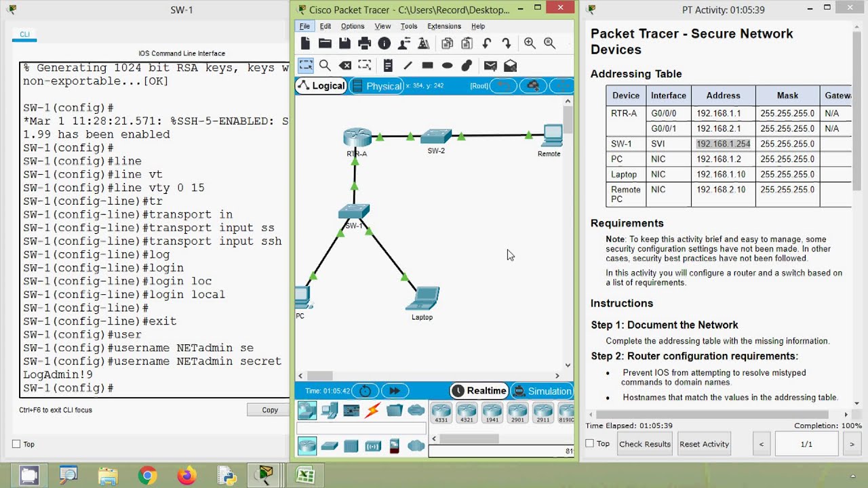Click the Add Simple PDU envelope icon
Viewport: 868px width, 488px height.
coord(490,66)
